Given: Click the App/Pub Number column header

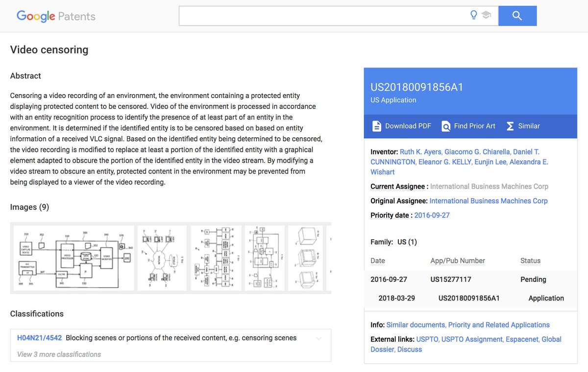Looking at the screenshot, I should (x=458, y=261).
